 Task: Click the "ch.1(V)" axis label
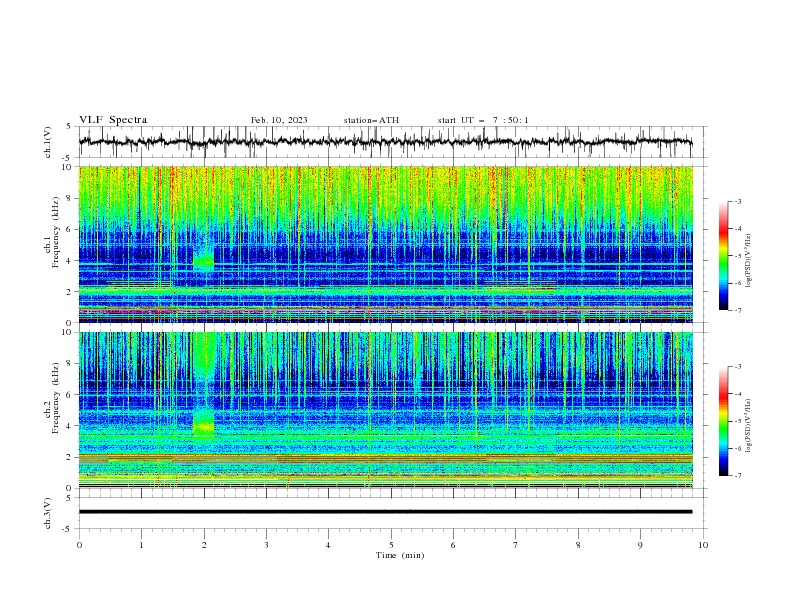[x=48, y=142]
